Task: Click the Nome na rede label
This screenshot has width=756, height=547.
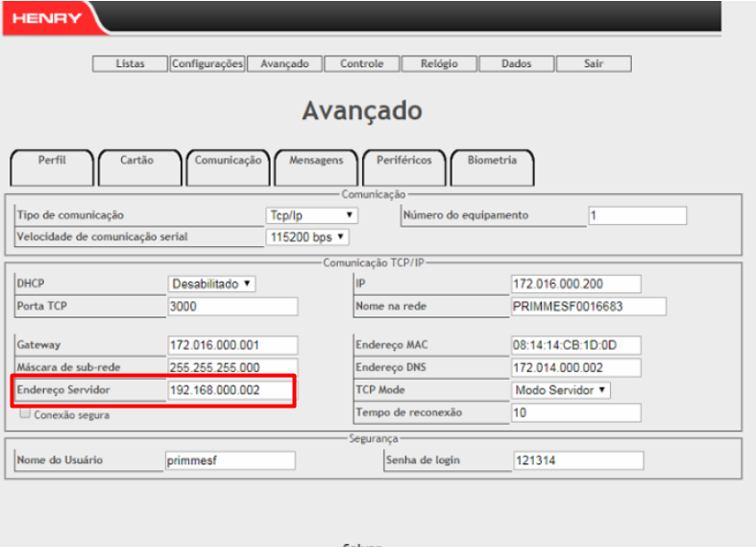Action: pos(391,307)
